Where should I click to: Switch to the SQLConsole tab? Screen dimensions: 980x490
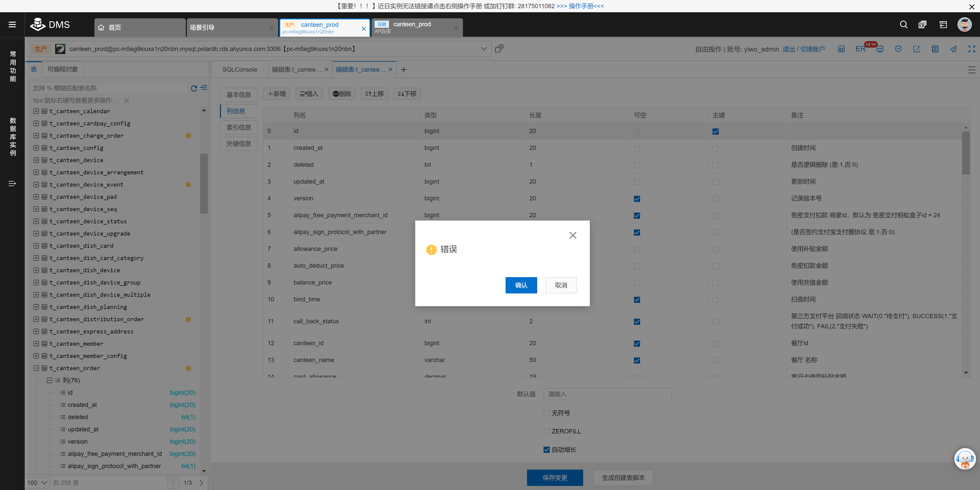point(240,70)
